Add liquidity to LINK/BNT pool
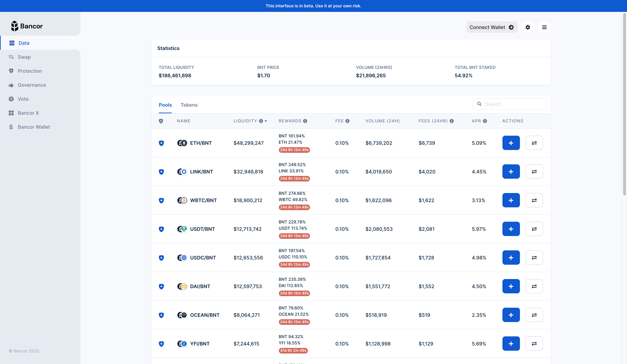 [511, 172]
